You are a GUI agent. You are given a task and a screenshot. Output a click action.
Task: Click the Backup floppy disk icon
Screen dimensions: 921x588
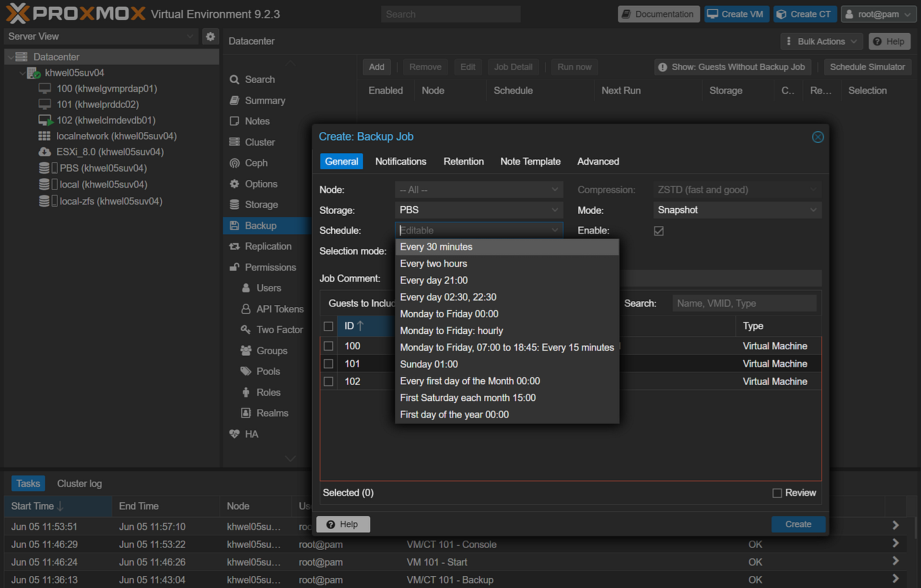[x=234, y=226]
